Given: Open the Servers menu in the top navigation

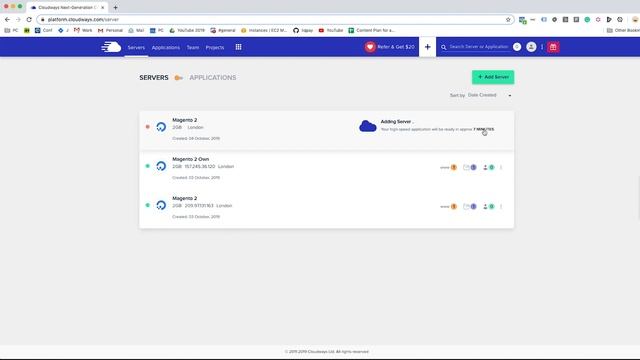Looking at the screenshot, I should 136,47.
